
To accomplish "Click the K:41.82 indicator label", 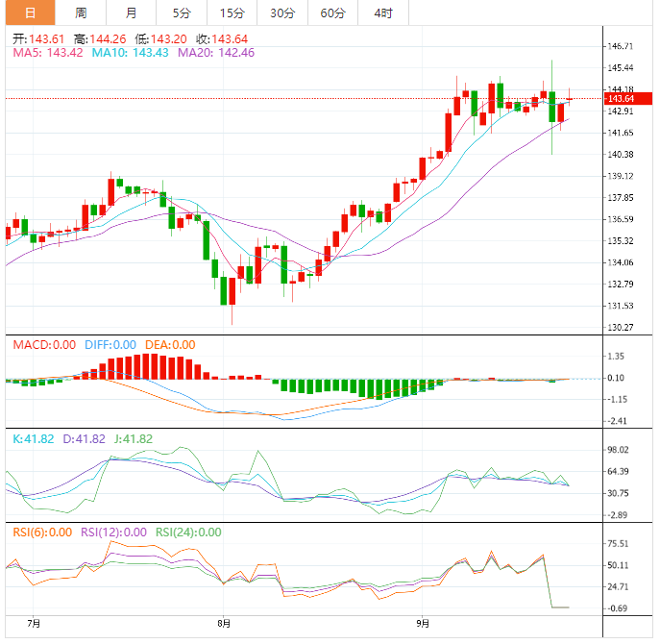I will point(34,439).
